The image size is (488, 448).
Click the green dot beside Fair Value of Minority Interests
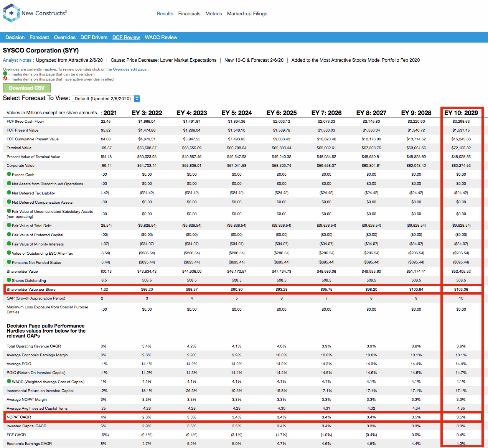[9, 244]
